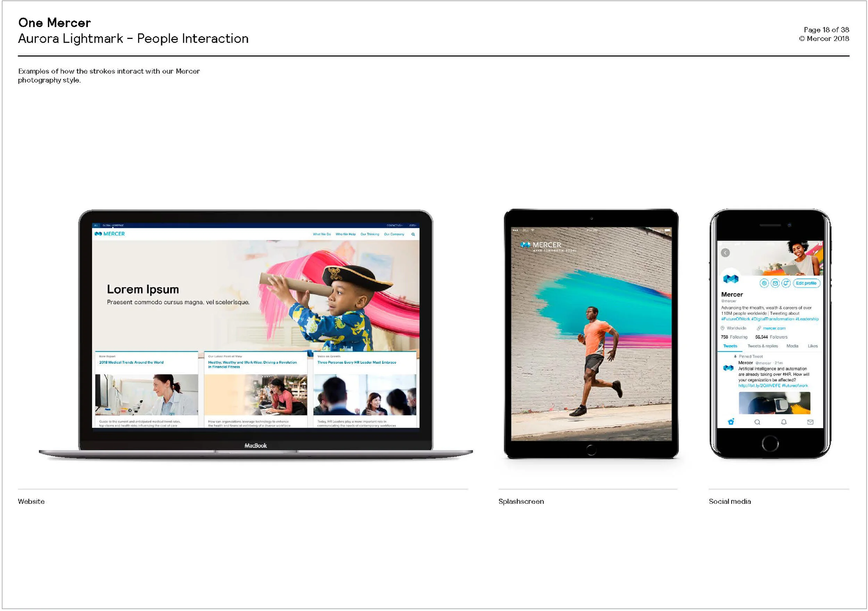Switch to the Tweets & replies tab
This screenshot has width=868, height=611.
[x=762, y=346]
